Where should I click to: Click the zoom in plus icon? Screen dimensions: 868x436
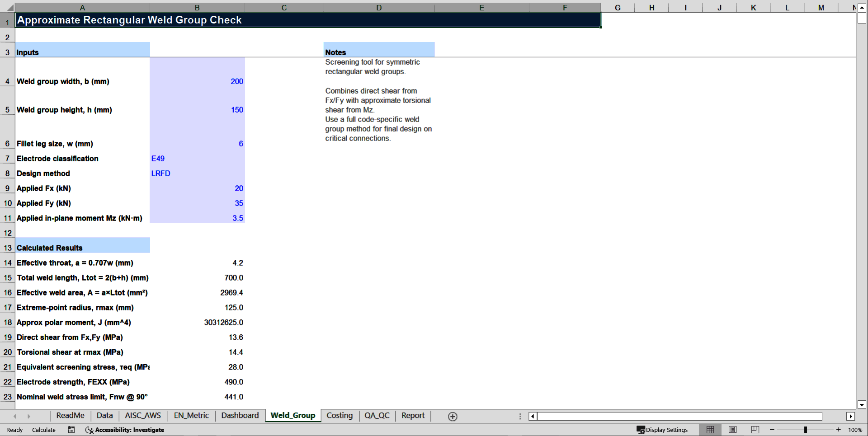[839, 430]
